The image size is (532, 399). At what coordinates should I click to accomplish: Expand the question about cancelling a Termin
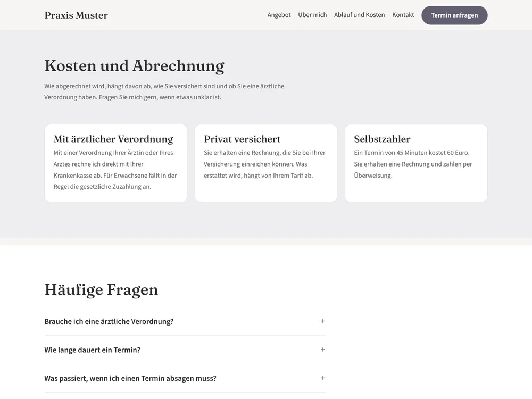point(185,378)
